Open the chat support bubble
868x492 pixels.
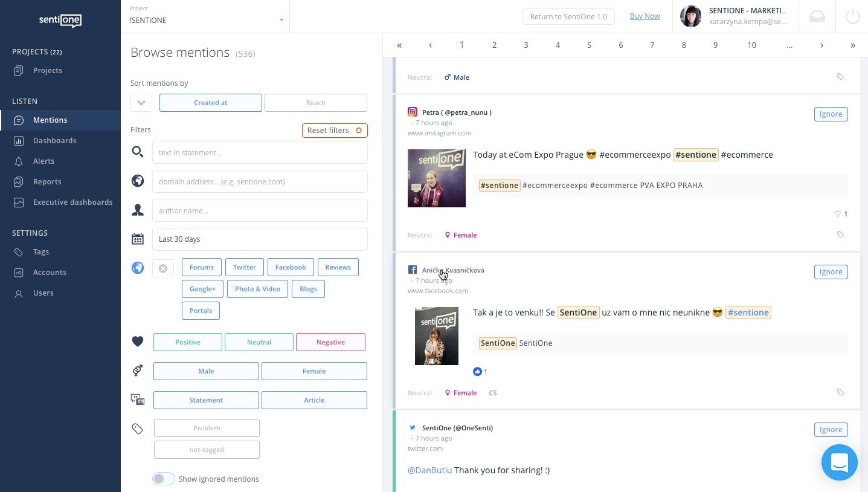click(x=839, y=462)
